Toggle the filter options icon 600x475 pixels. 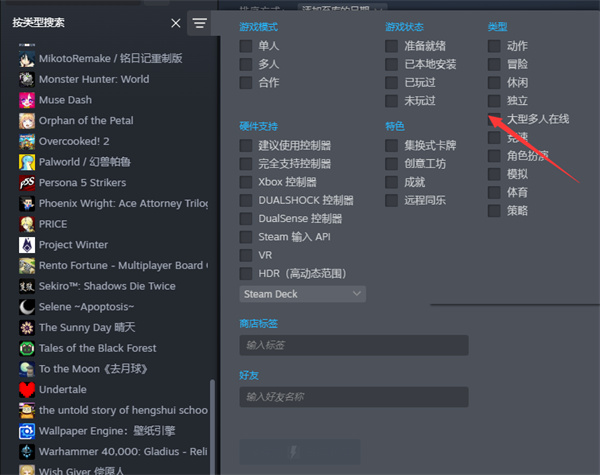(x=199, y=23)
